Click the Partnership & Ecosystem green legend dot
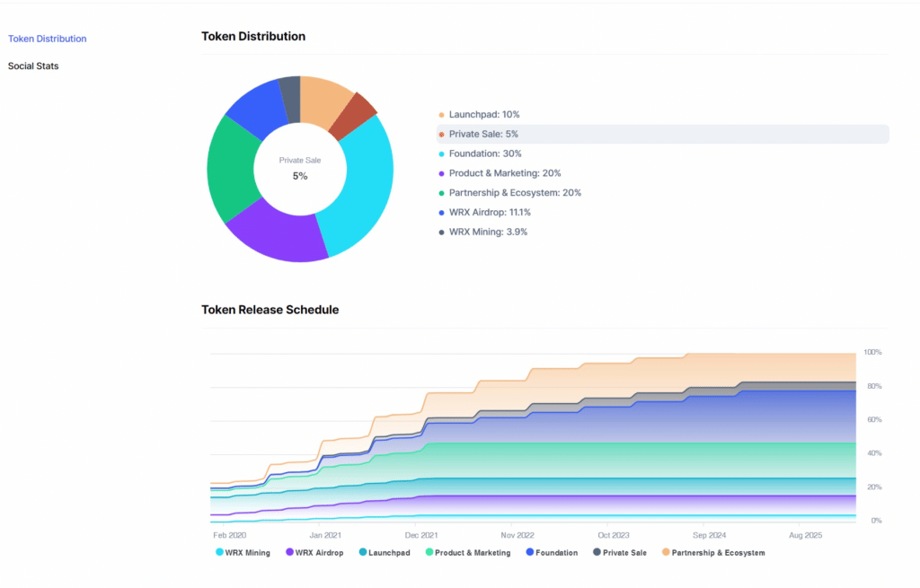920x588 pixels. click(x=441, y=193)
